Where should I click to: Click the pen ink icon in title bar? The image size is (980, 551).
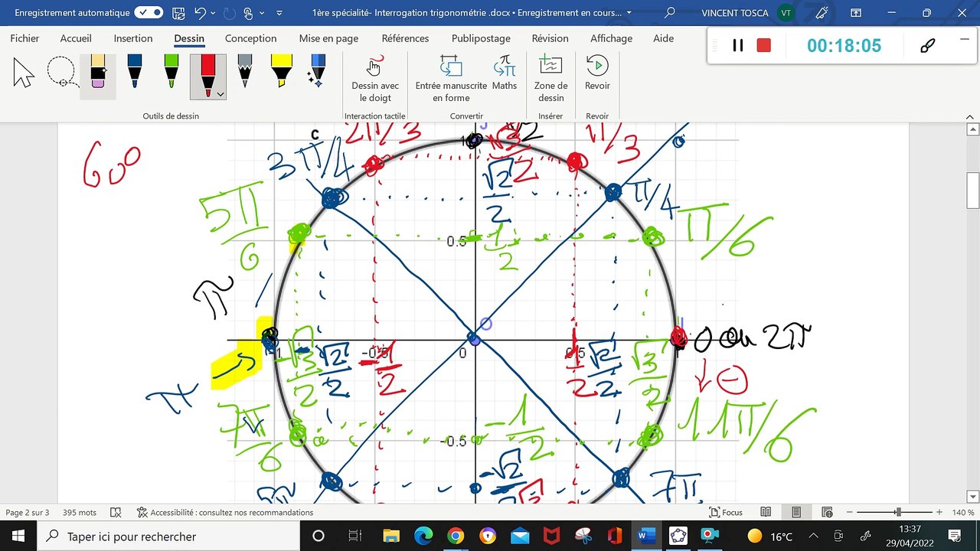click(x=822, y=13)
